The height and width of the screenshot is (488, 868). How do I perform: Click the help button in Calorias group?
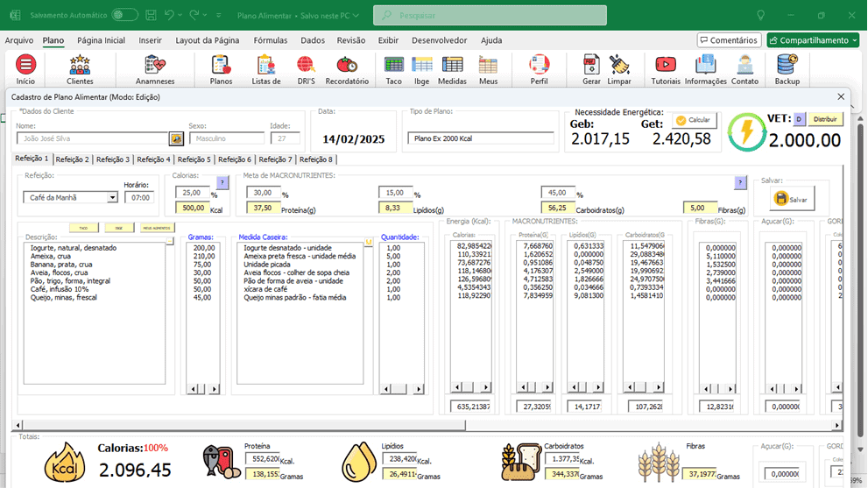click(222, 182)
